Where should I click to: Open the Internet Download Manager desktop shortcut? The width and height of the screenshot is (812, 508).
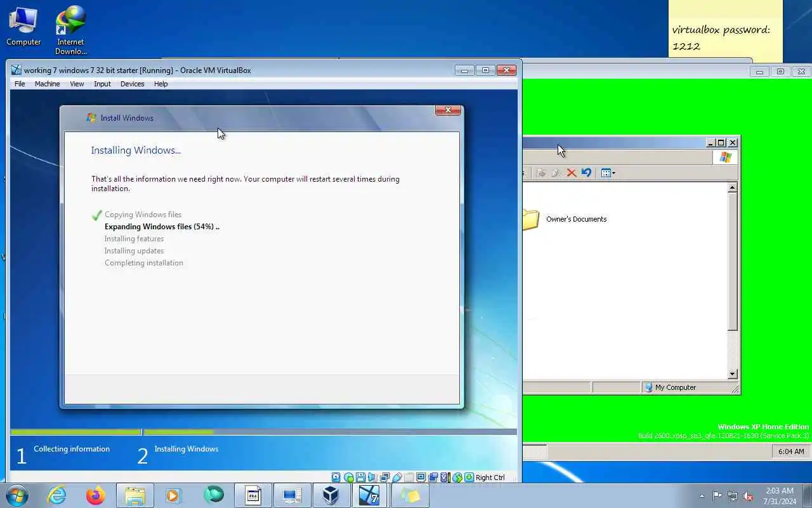pyautogui.click(x=70, y=30)
